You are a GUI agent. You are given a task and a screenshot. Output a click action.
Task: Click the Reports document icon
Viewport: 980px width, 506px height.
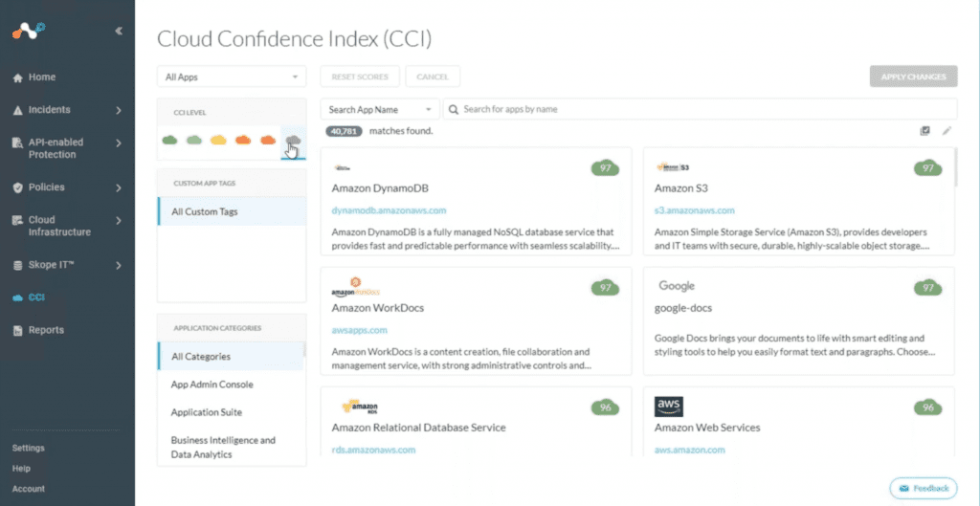click(17, 330)
